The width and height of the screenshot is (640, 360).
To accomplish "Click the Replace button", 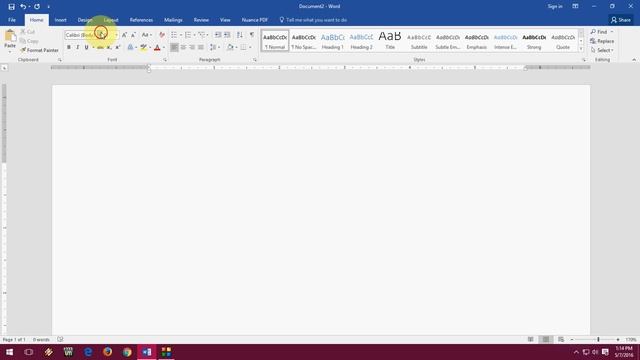I will (602, 41).
